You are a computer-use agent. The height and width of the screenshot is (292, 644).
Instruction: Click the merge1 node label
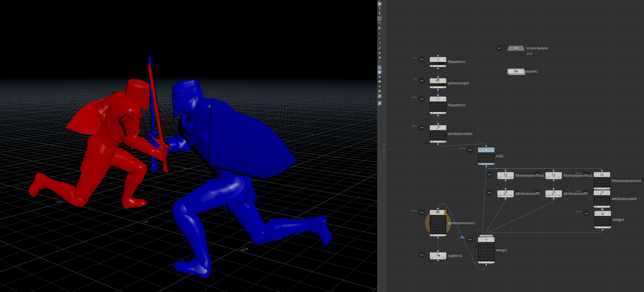[x=501, y=250]
